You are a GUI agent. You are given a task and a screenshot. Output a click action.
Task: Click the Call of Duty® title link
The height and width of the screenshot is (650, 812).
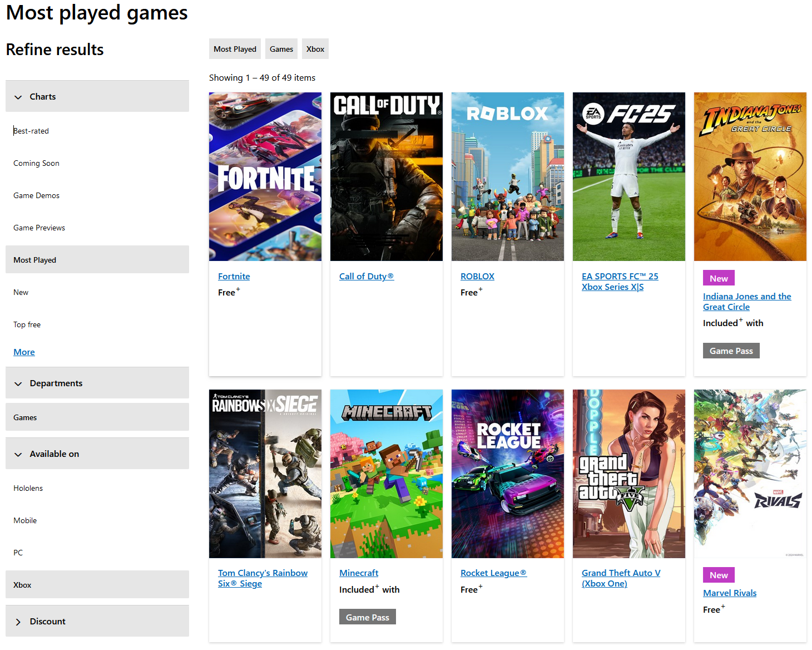367,276
